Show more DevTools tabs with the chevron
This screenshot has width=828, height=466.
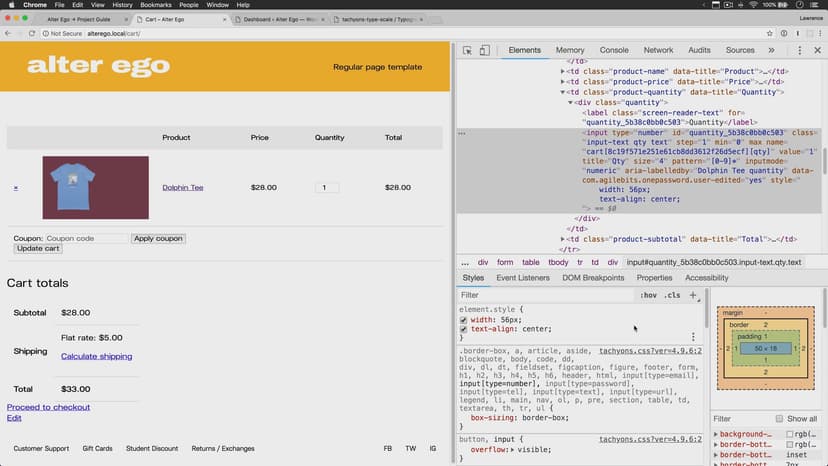(x=771, y=50)
